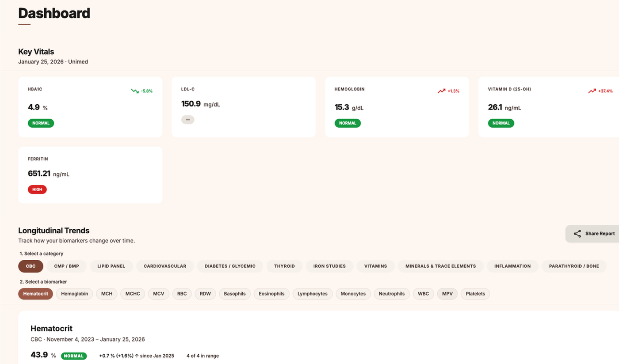
Task: Click the NORMAL badge on HbA1c card
Action: 41,123
